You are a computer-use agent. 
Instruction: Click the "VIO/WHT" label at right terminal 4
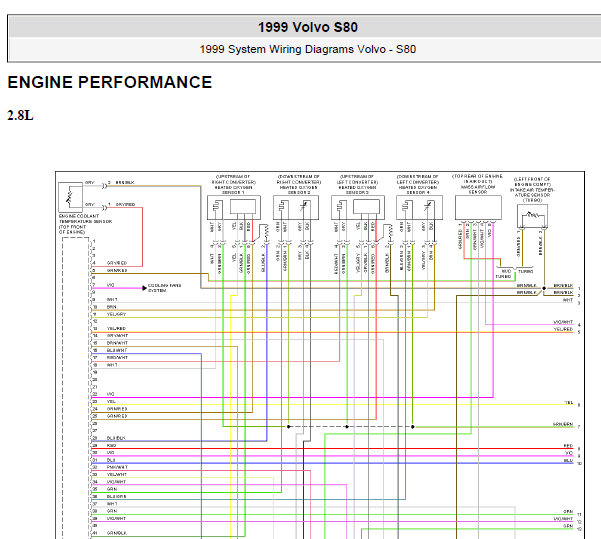point(563,322)
